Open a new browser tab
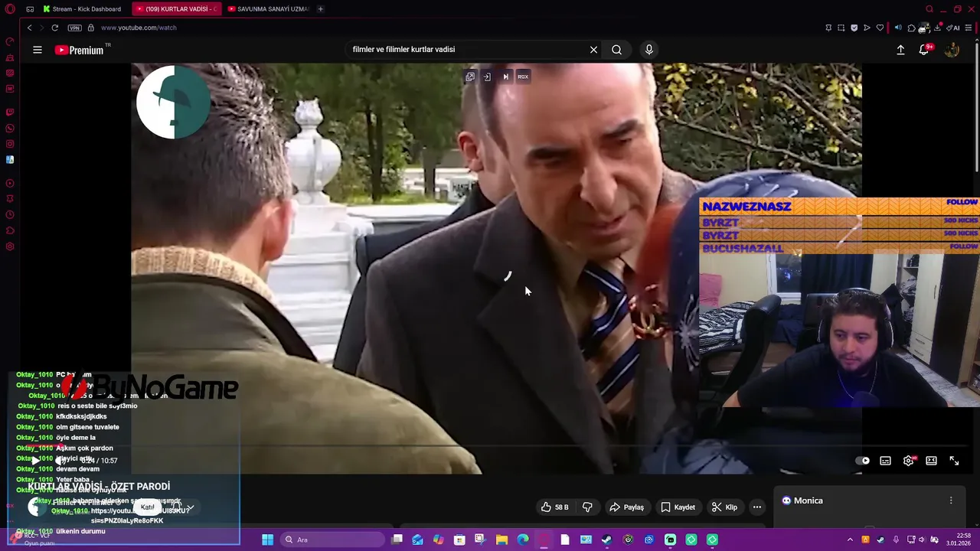The image size is (980, 551). [x=320, y=9]
